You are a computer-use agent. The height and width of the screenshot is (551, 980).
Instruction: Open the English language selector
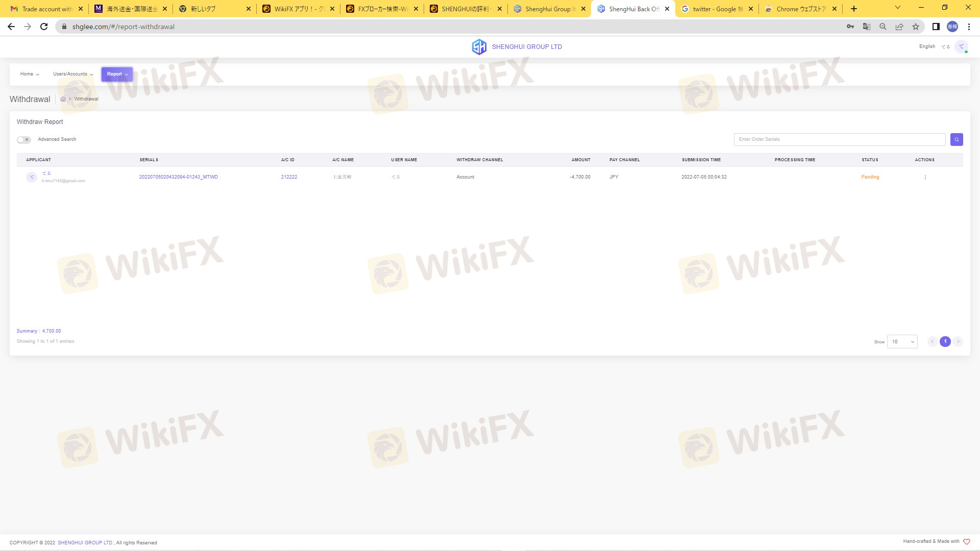(x=927, y=46)
